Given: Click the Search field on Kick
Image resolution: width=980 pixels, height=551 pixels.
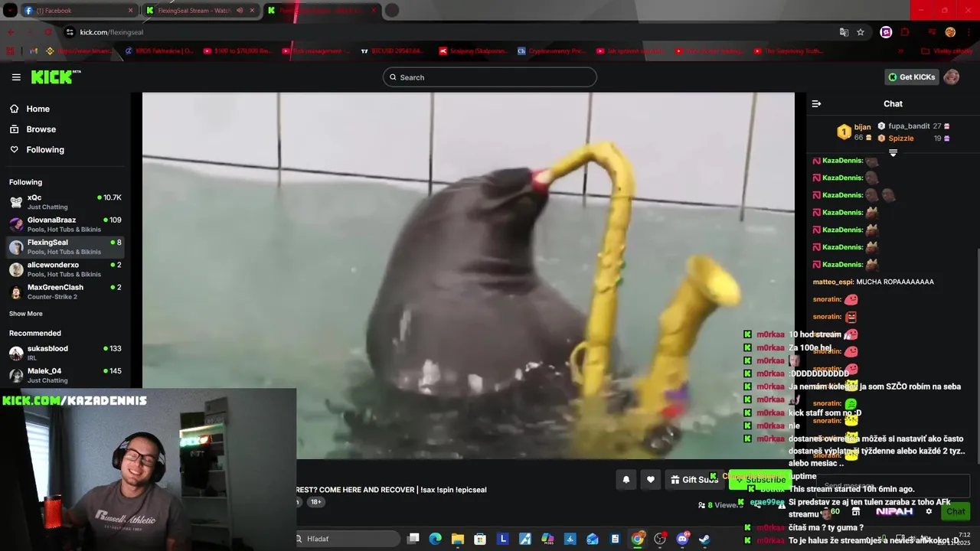Looking at the screenshot, I should (490, 77).
